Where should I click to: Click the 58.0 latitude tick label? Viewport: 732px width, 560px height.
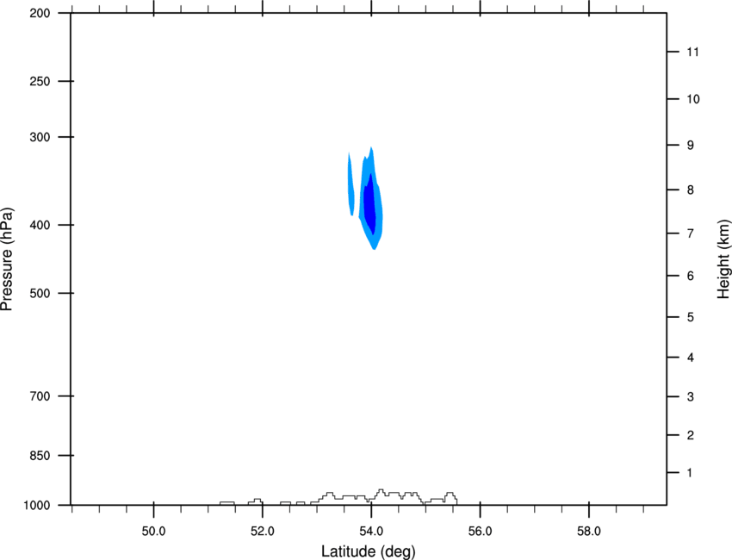[589, 532]
